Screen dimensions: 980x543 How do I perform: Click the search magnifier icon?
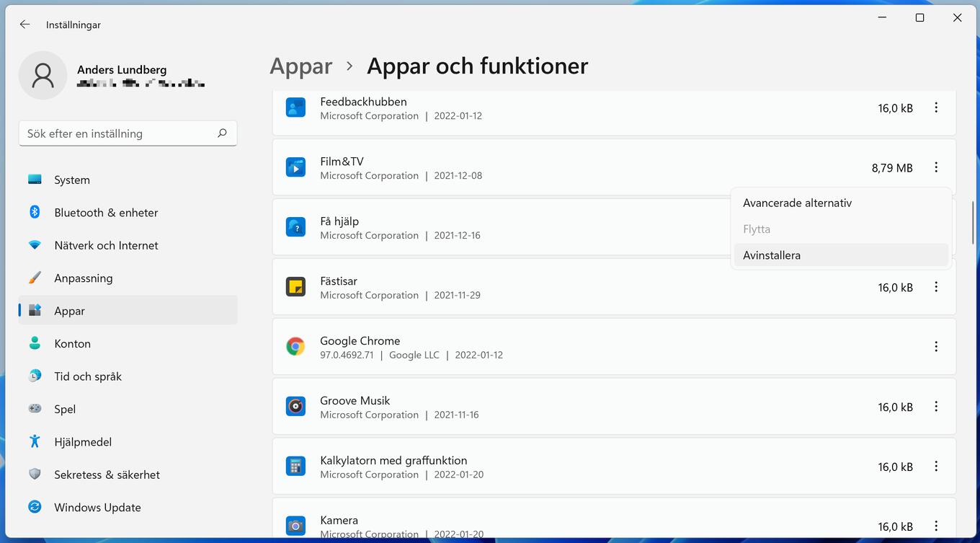coord(222,133)
